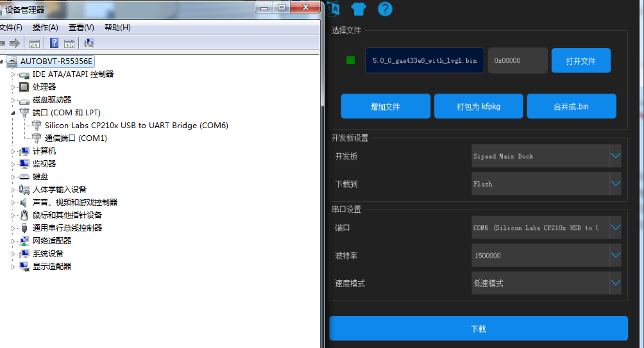Viewport: 644px width, 348px height.
Task: Expand the 显示适配器 tree node
Action: 13,267
